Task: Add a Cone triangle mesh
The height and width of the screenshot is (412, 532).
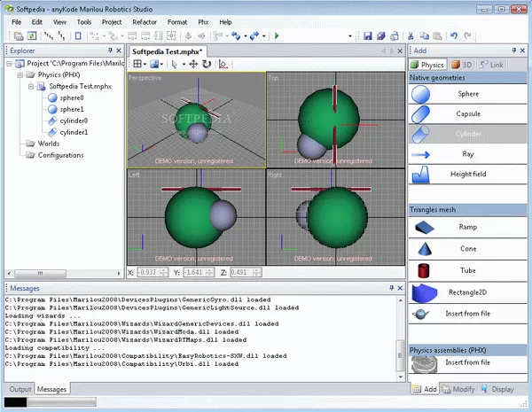Action: [467, 249]
